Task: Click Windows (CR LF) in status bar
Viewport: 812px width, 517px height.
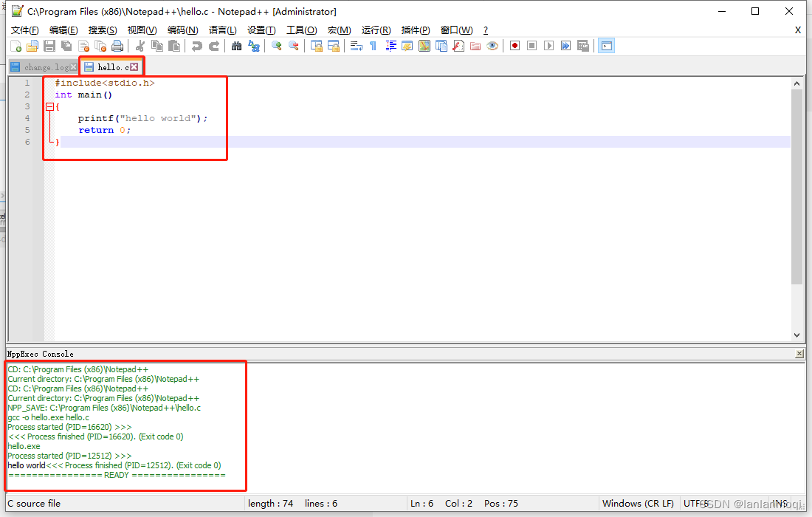Action: 638,504
